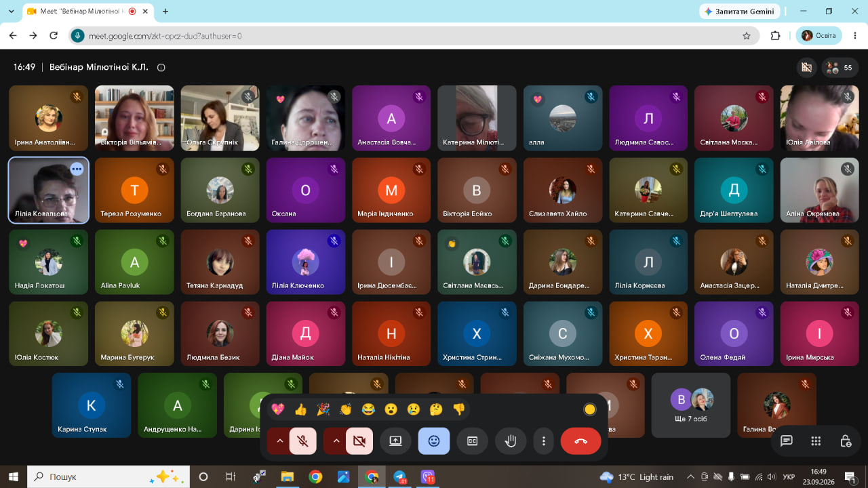This screenshot has height=488, width=868.
Task: Send the thinking face reaction
Action: click(x=436, y=409)
